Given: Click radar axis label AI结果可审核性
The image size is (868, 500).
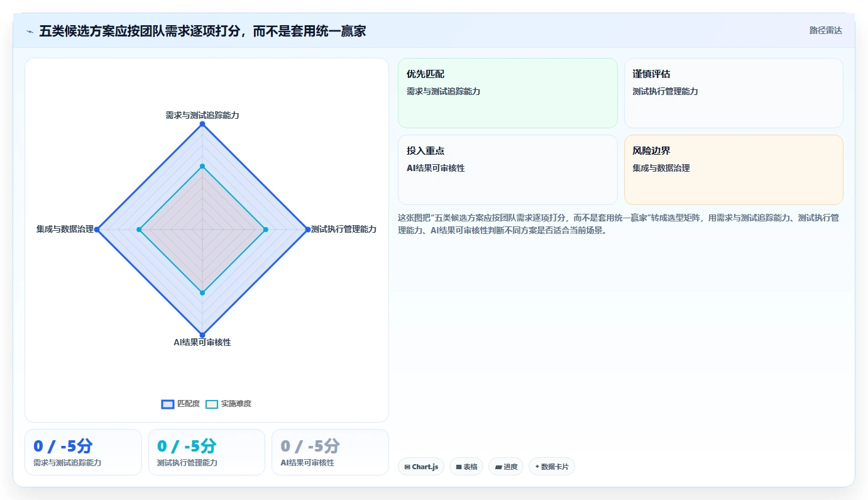Looking at the screenshot, I should pos(202,342).
